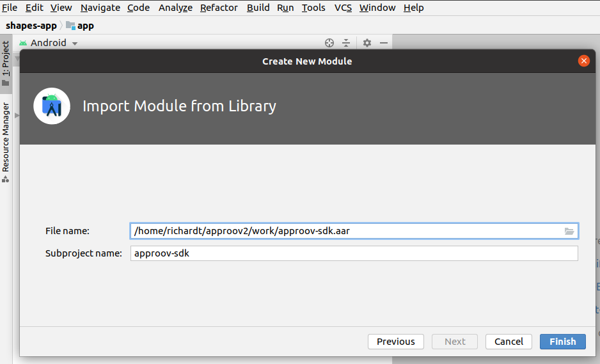Screen dimensions: 600x364
Task: Go back with the Previous button
Action: 396,342
